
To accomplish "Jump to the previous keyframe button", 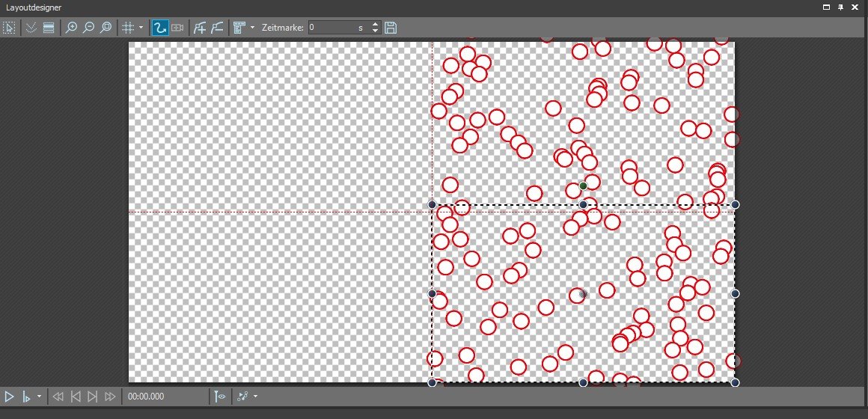I will 75,397.
